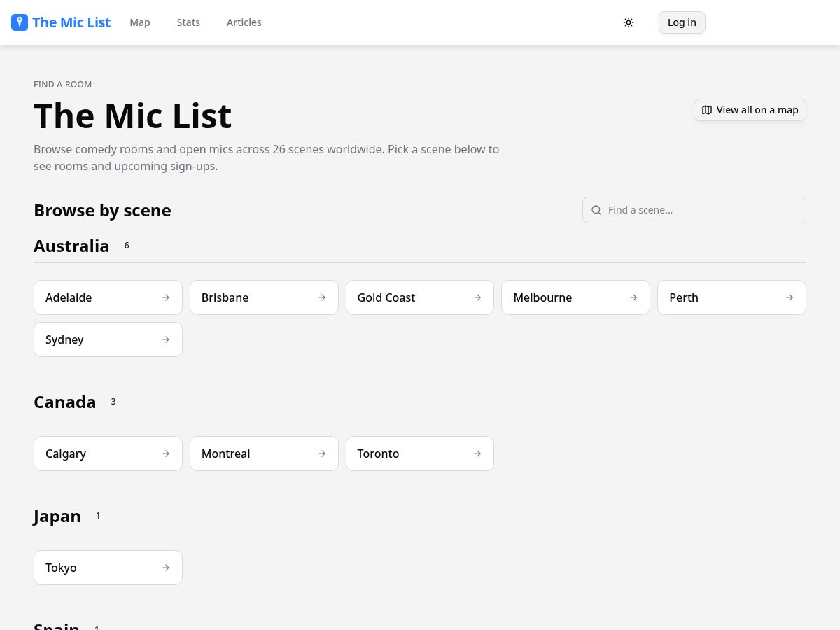Click the arrow icon on Brisbane card
The width and height of the screenshot is (840, 630).
point(322,297)
